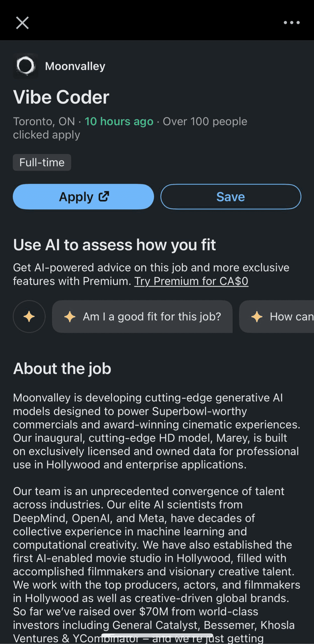
Task: Open the three-dot more options menu
Action: pyautogui.click(x=292, y=23)
